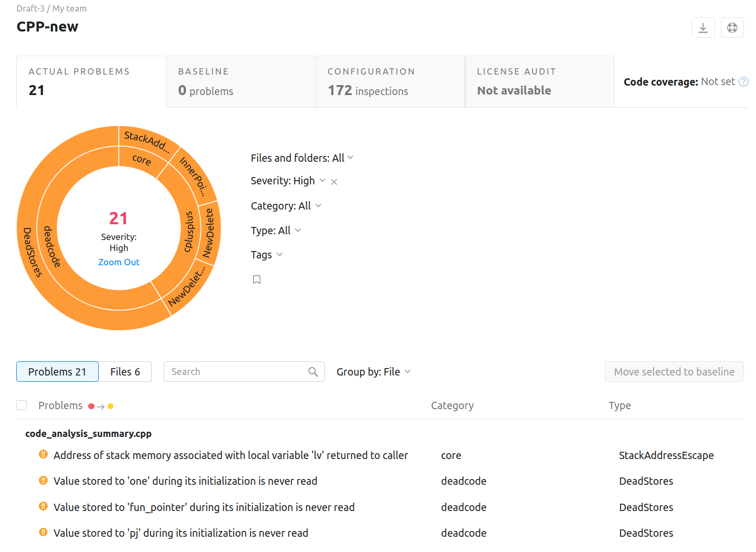
Task: Open the help lifebuoy icon
Action: (x=732, y=28)
